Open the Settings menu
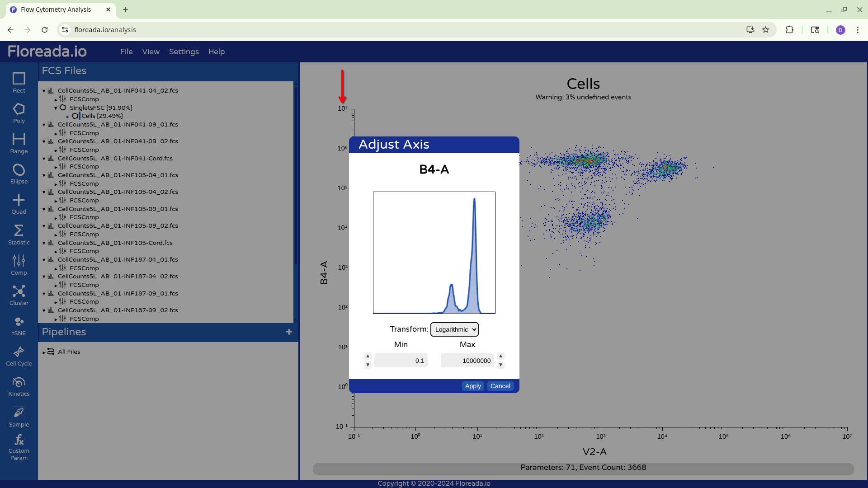This screenshot has width=868, height=488. coord(184,52)
